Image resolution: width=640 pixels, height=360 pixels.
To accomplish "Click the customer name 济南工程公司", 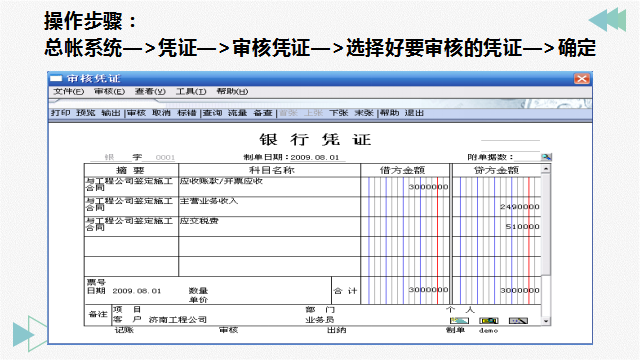I will point(178,320).
